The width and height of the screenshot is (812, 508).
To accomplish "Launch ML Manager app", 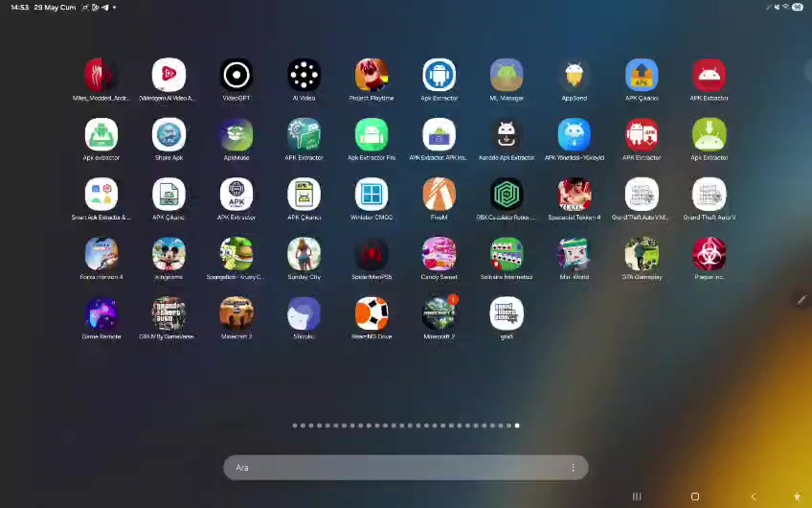I will point(507,76).
